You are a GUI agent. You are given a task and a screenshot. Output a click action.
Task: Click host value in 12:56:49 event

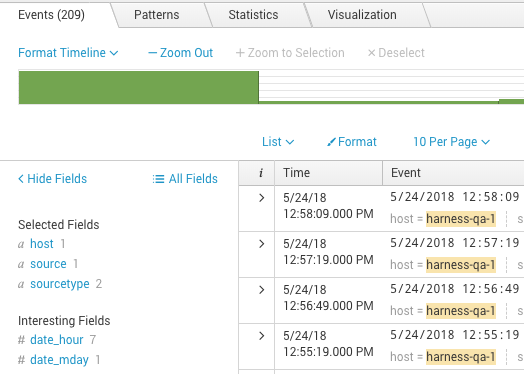click(461, 311)
